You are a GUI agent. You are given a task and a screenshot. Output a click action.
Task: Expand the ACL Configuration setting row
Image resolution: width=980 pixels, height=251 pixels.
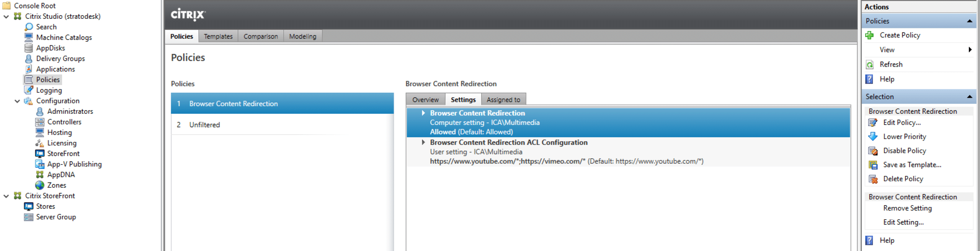[423, 142]
